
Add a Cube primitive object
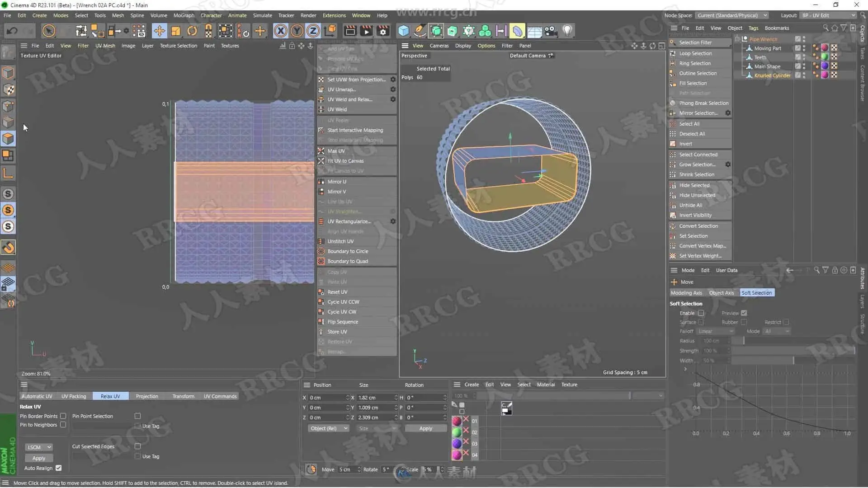click(403, 31)
